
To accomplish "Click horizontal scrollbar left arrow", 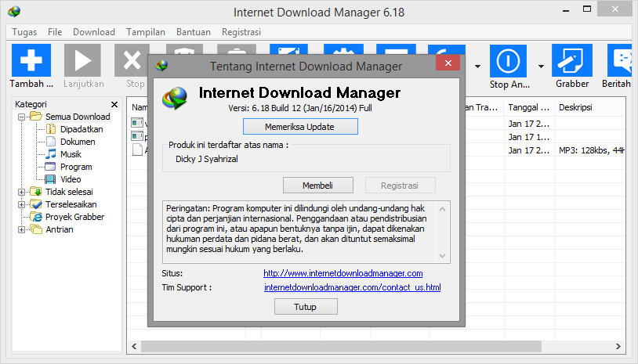I will coord(134,347).
